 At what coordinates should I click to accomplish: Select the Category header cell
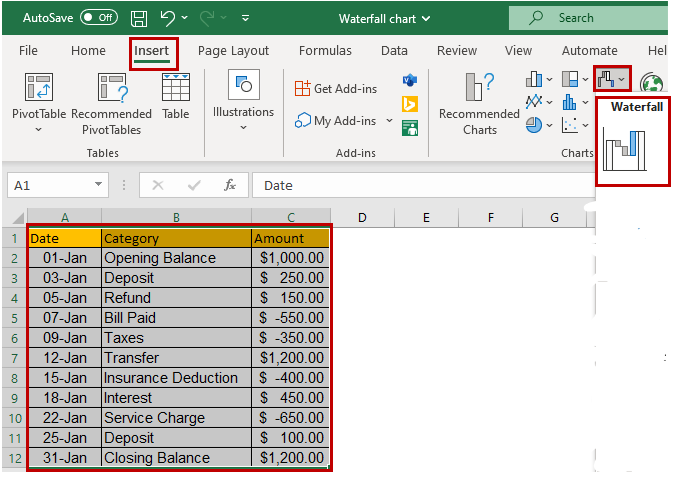[176, 238]
